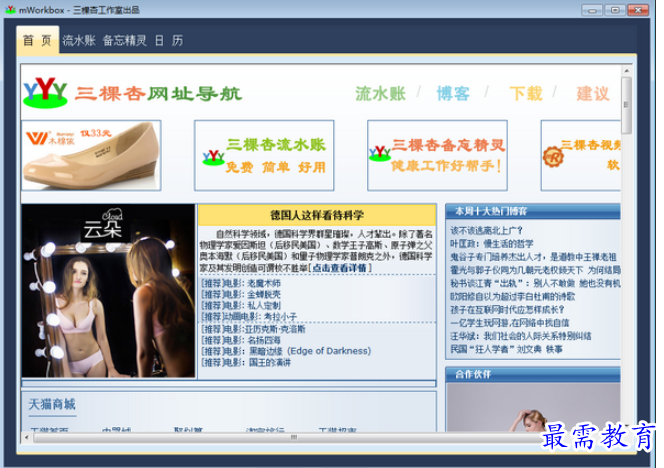This screenshot has width=664, height=468.
Task: Open movie recommendation 私人定制
Action: coord(240,305)
